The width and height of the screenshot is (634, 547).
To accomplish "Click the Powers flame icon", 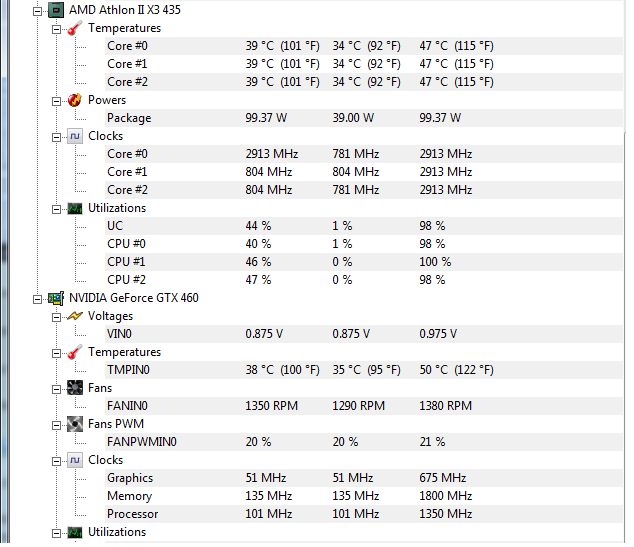I will point(75,100).
